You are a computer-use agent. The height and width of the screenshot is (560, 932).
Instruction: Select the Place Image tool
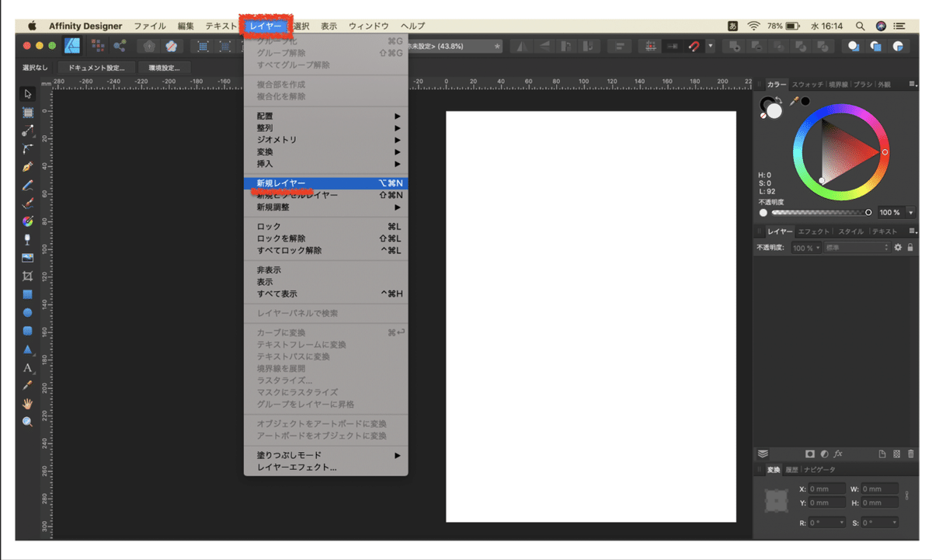(27, 258)
